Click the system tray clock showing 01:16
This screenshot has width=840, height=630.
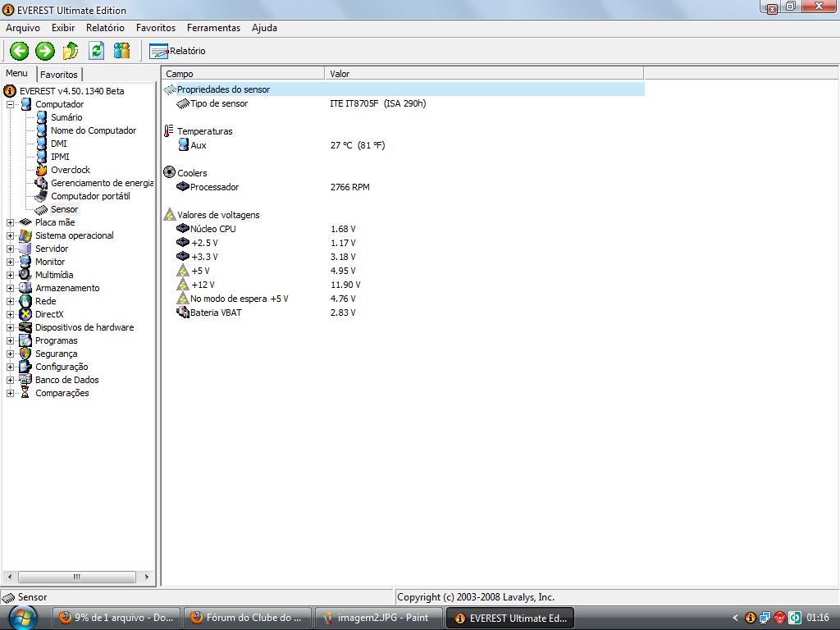pyautogui.click(x=818, y=618)
